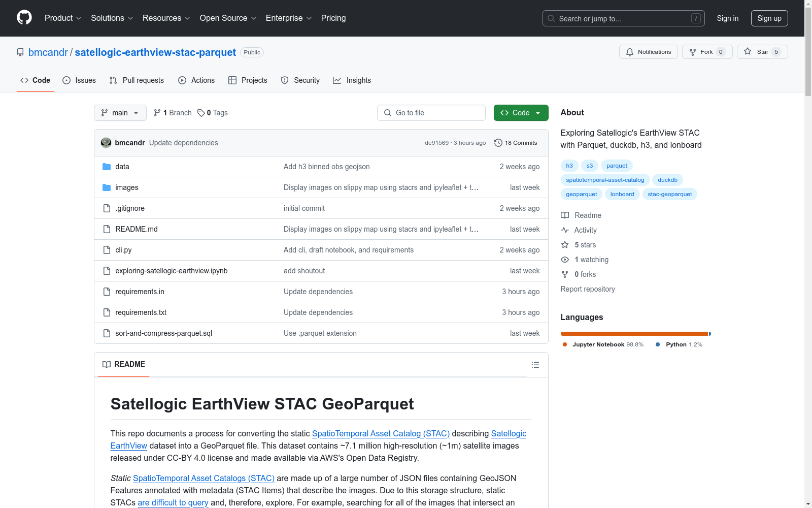Click the branch icon beside 1 Branch
This screenshot has width=812, height=508.
point(157,113)
